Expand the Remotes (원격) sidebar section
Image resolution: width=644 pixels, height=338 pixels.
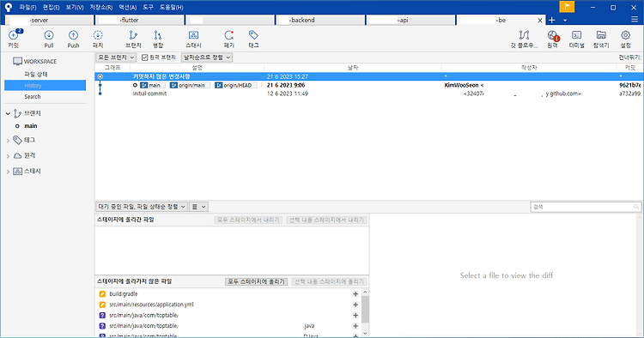(x=8, y=156)
